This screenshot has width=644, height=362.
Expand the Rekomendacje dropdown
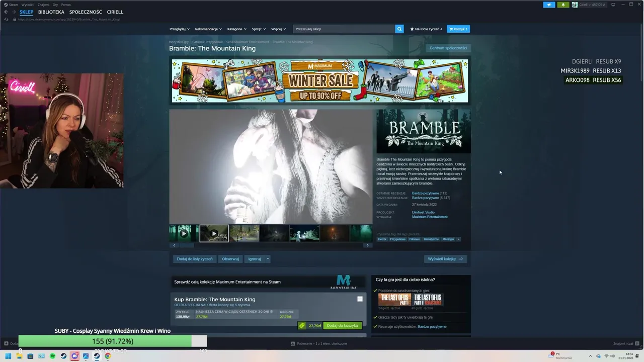tap(208, 29)
